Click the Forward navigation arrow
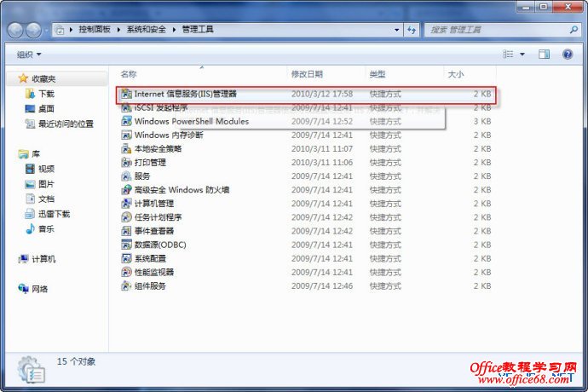 tap(34, 30)
